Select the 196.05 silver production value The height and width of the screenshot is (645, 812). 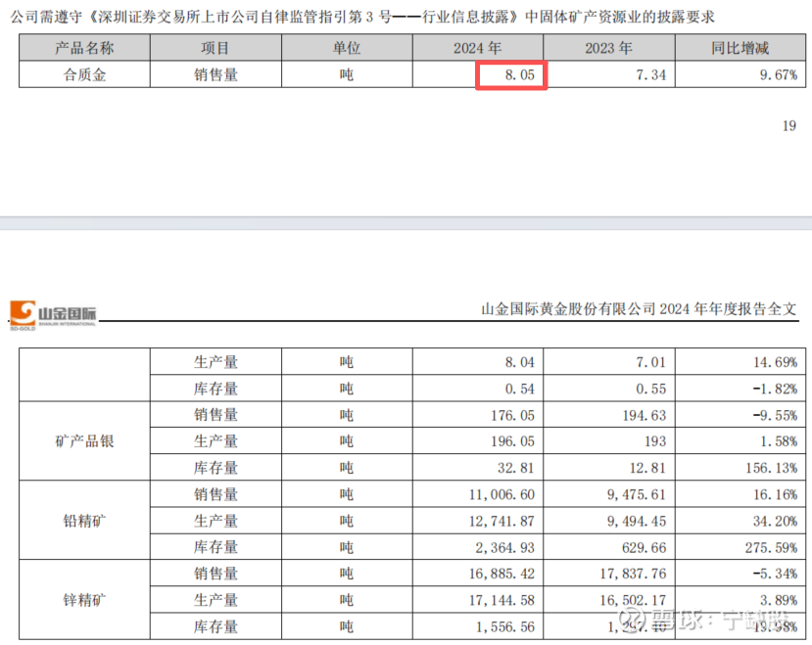pyautogui.click(x=512, y=441)
